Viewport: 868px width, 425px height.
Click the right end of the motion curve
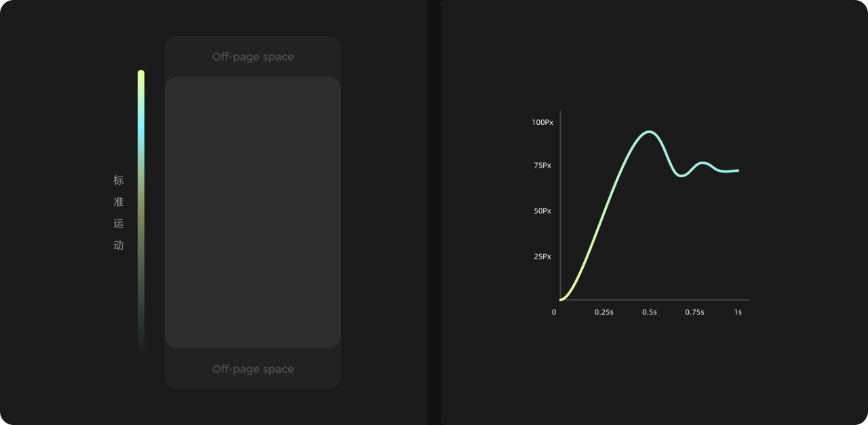(x=737, y=170)
